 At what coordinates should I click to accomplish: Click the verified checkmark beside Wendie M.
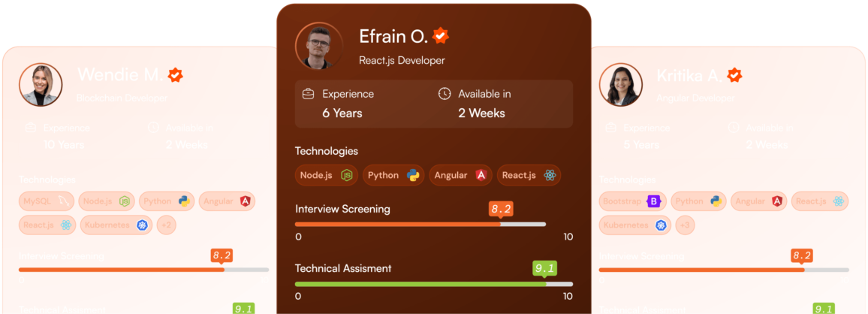pyautogui.click(x=175, y=75)
